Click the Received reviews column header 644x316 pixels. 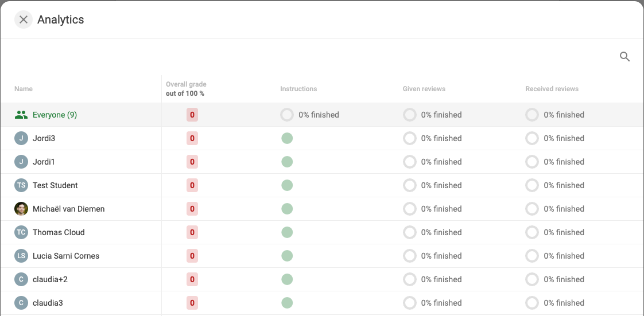(x=552, y=89)
